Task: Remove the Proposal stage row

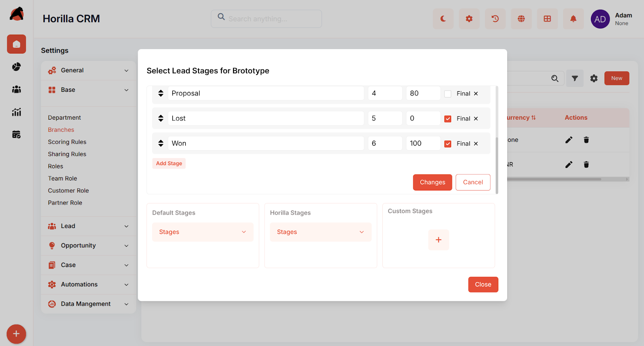Action: [x=476, y=93]
